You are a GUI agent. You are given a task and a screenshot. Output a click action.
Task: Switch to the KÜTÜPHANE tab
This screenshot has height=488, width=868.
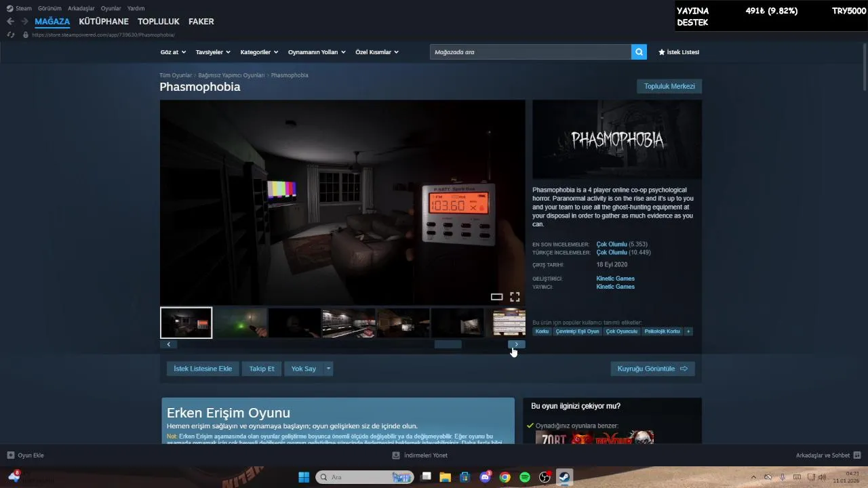[x=104, y=22]
